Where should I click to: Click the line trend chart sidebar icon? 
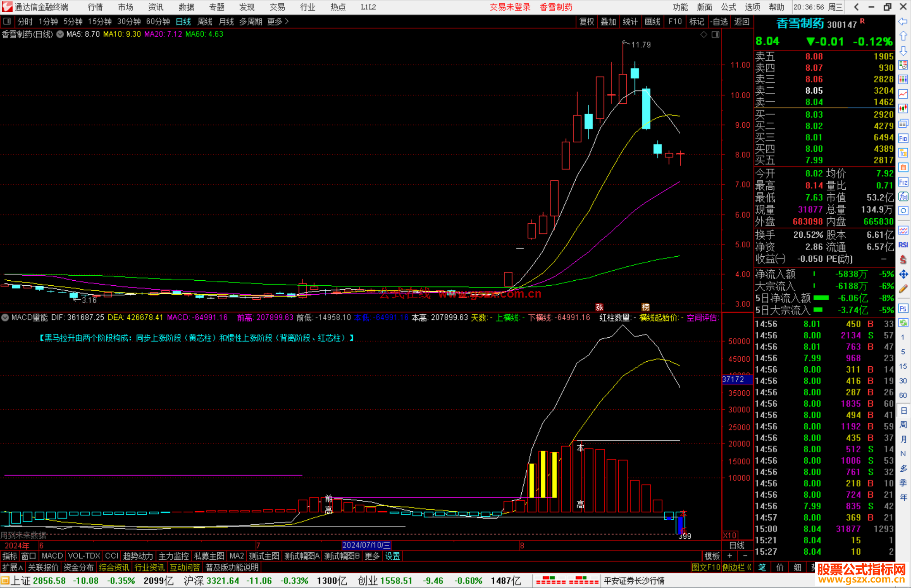click(x=903, y=94)
